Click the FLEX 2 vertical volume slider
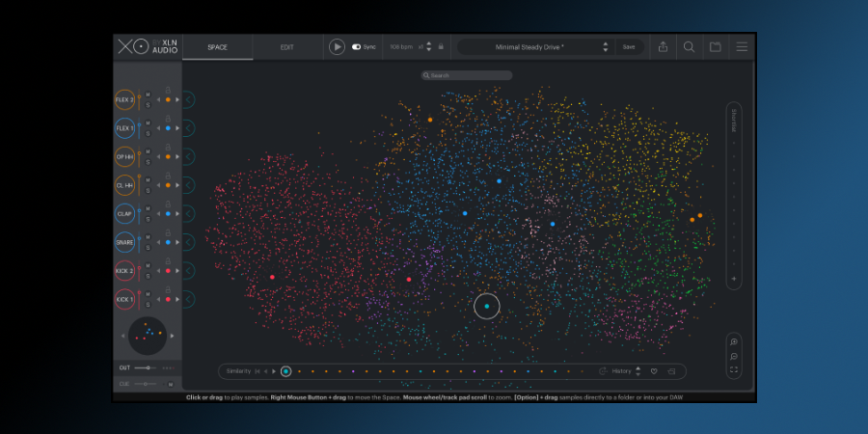868x434 pixels. pos(139,99)
